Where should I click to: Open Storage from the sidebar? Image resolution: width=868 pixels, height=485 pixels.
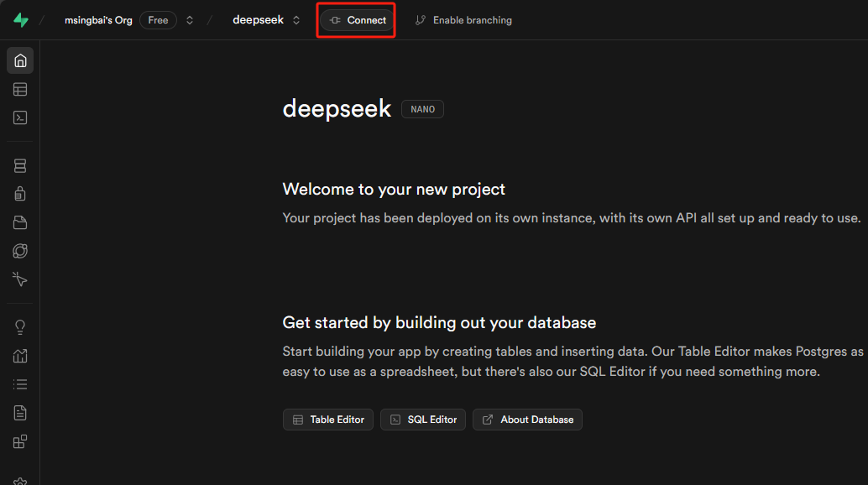20,222
